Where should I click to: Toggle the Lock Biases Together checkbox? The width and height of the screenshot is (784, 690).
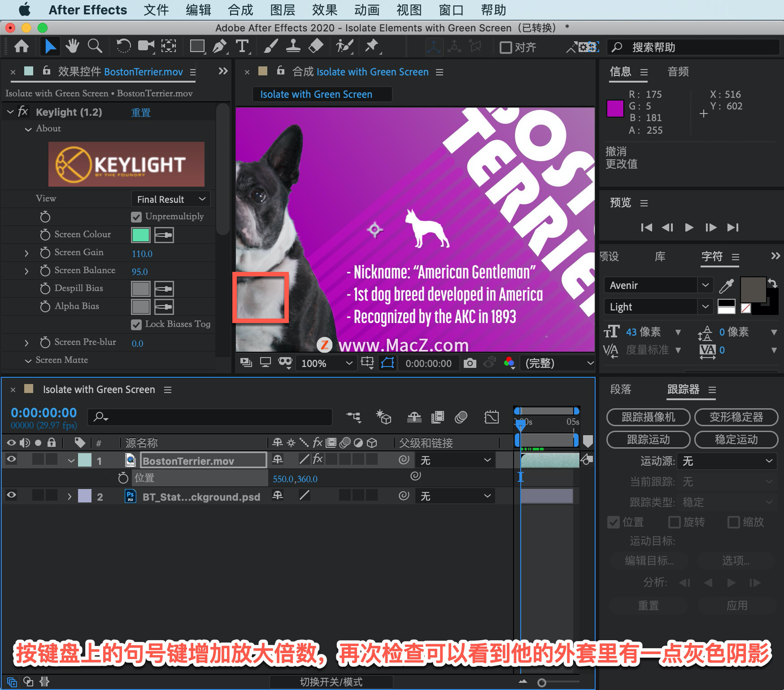136,325
